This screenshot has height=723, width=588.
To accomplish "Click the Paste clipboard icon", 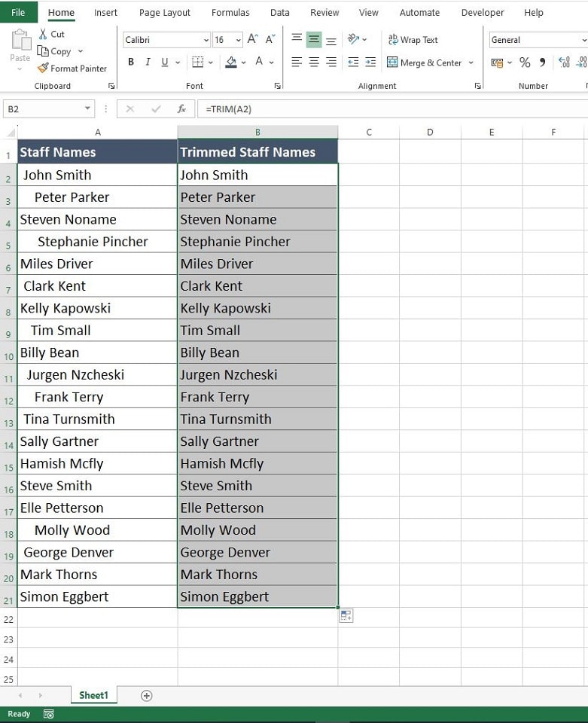I will [x=21, y=41].
